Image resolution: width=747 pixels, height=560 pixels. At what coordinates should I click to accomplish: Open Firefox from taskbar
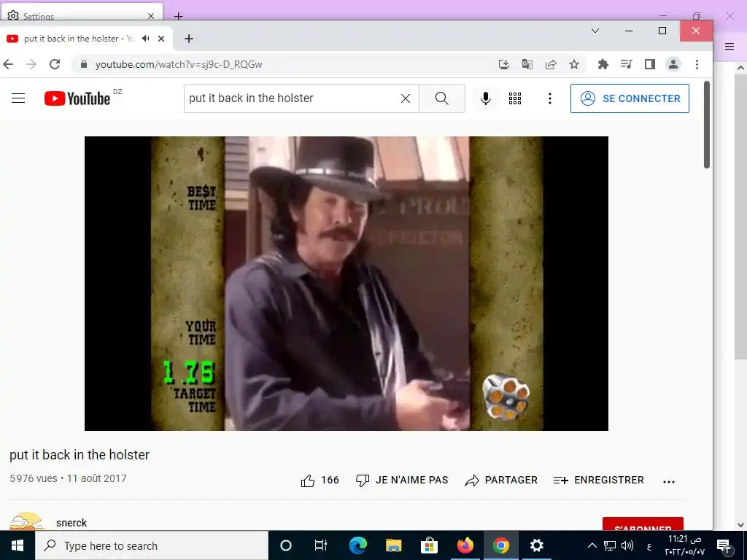point(465,545)
